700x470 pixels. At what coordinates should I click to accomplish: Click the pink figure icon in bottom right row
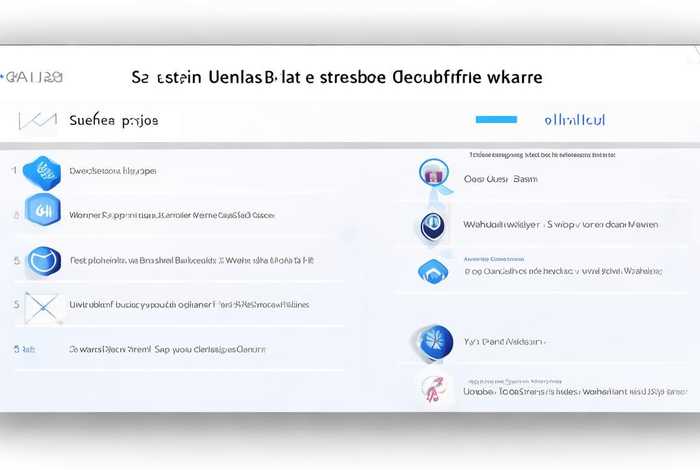point(433,389)
